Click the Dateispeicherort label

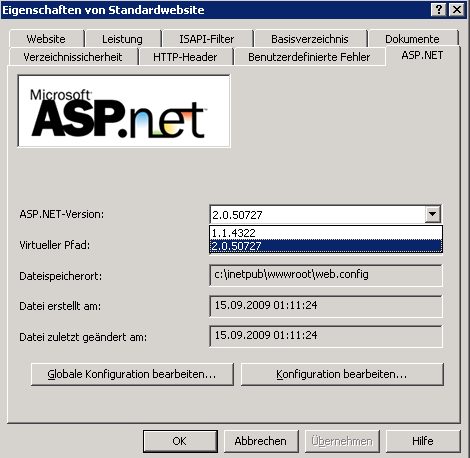(61, 276)
